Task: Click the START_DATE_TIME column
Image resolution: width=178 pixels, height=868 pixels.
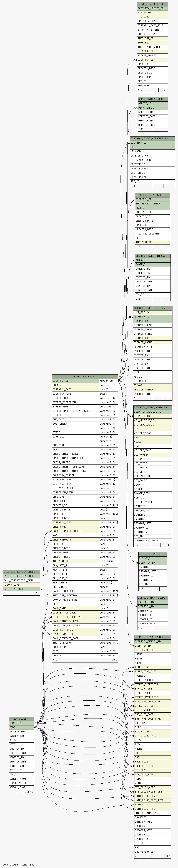Action: [x=152, y=30]
